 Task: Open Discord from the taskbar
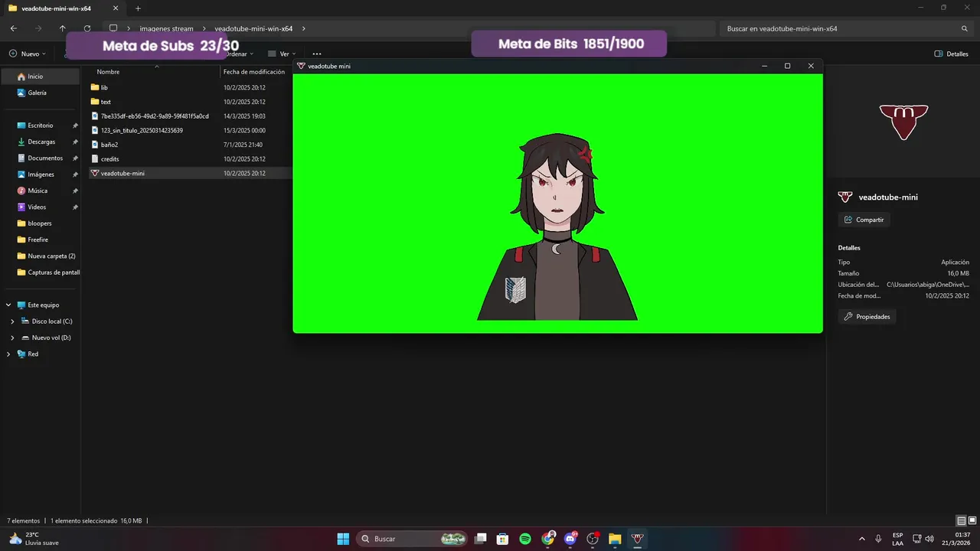click(570, 539)
